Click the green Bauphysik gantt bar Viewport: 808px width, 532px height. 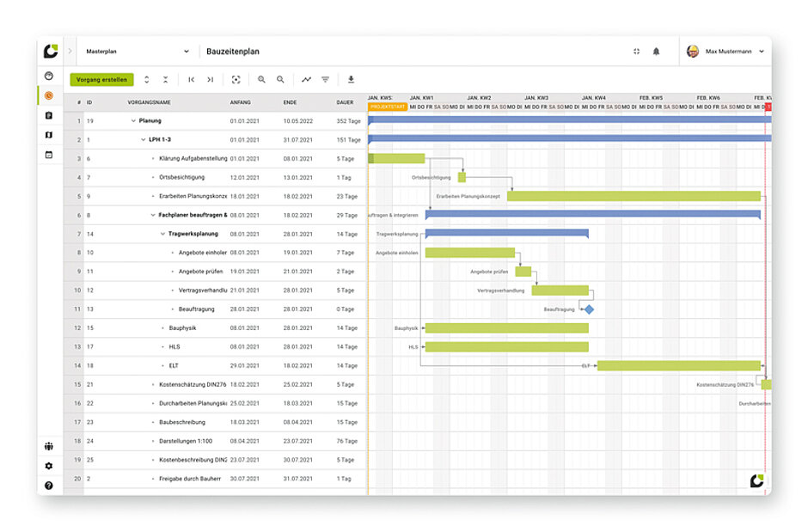[x=506, y=327]
